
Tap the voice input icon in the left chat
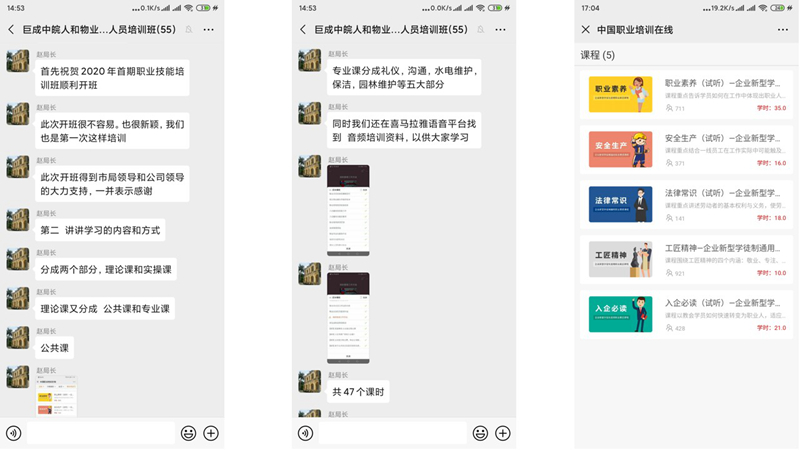pyautogui.click(x=13, y=433)
